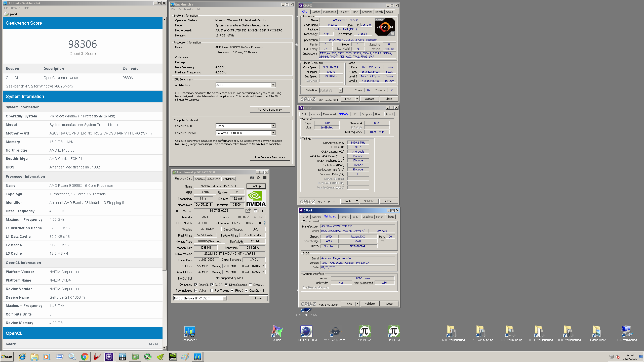This screenshot has width=644, height=362.
Task: Click the bus interface question mark icon
Action: click(x=264, y=223)
